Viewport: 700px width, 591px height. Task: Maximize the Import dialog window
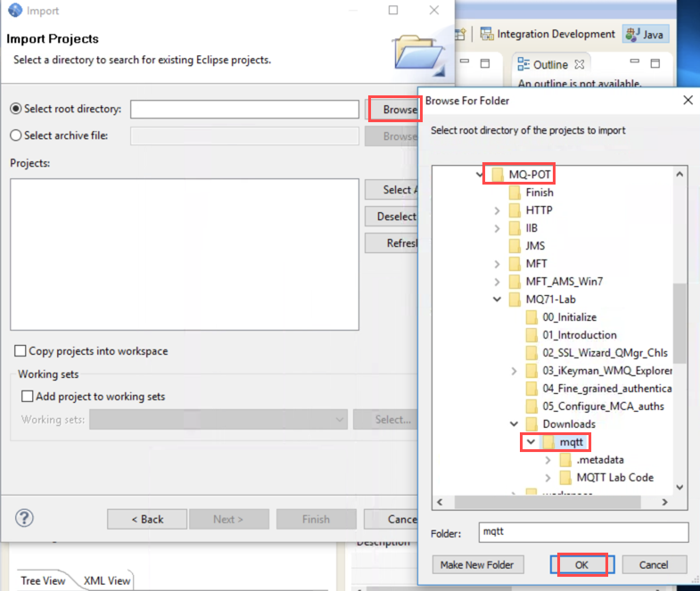pos(393,10)
